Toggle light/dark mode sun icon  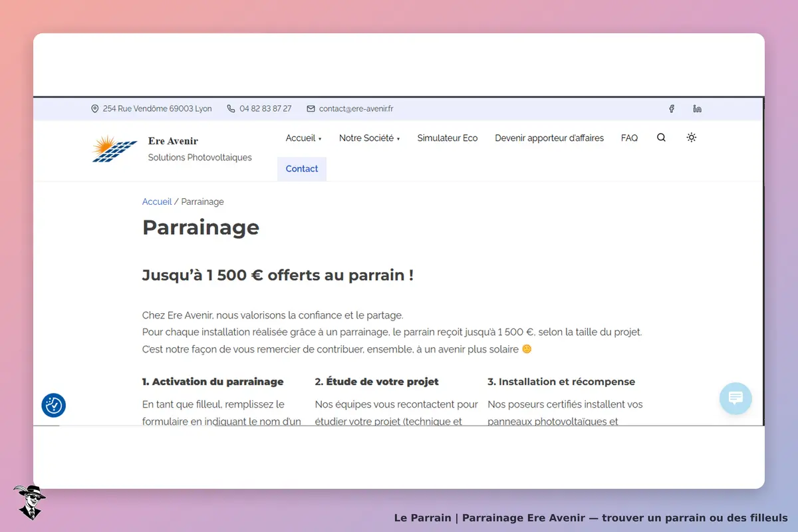(x=692, y=138)
